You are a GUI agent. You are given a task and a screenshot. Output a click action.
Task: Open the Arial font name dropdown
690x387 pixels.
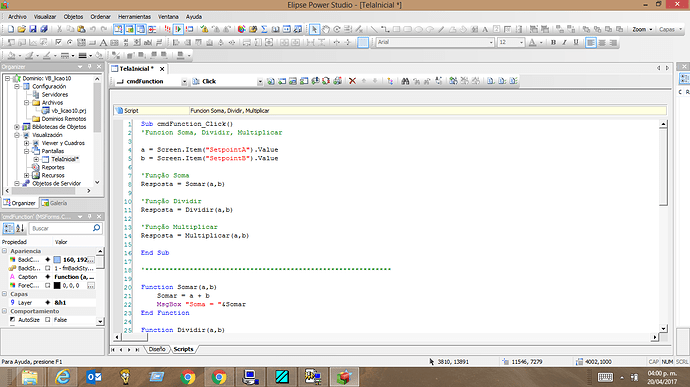click(x=491, y=42)
